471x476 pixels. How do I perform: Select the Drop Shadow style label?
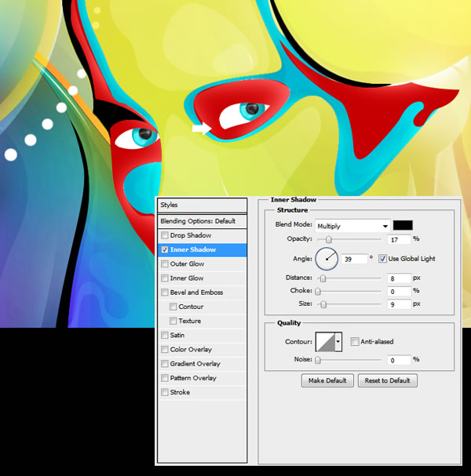[x=191, y=235]
